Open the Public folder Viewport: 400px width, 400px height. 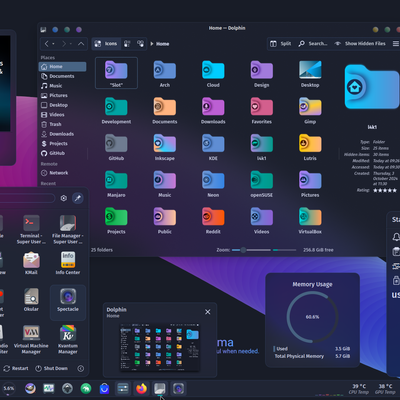[x=165, y=221]
